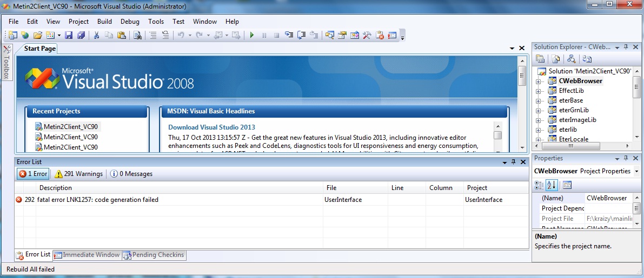Click the Save All toolbar icon
The image size is (644, 278).
pyautogui.click(x=81, y=35)
